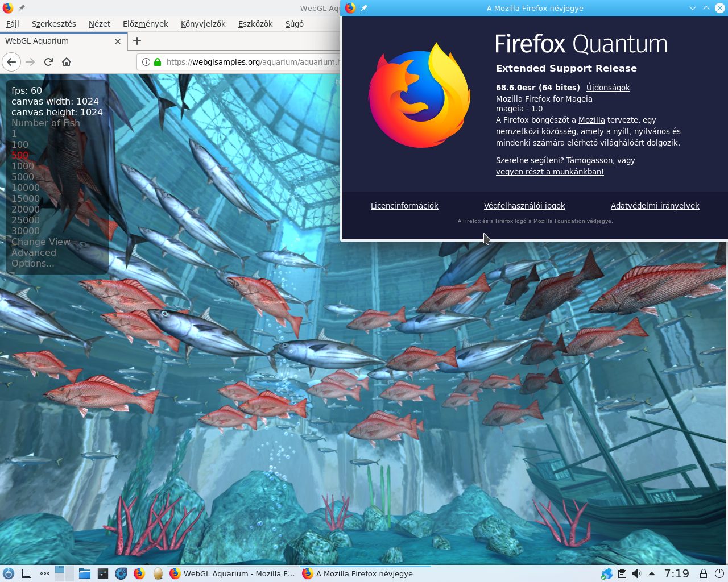Open the Súgó menu
Viewport: 728px width, 582px height.
click(x=295, y=24)
